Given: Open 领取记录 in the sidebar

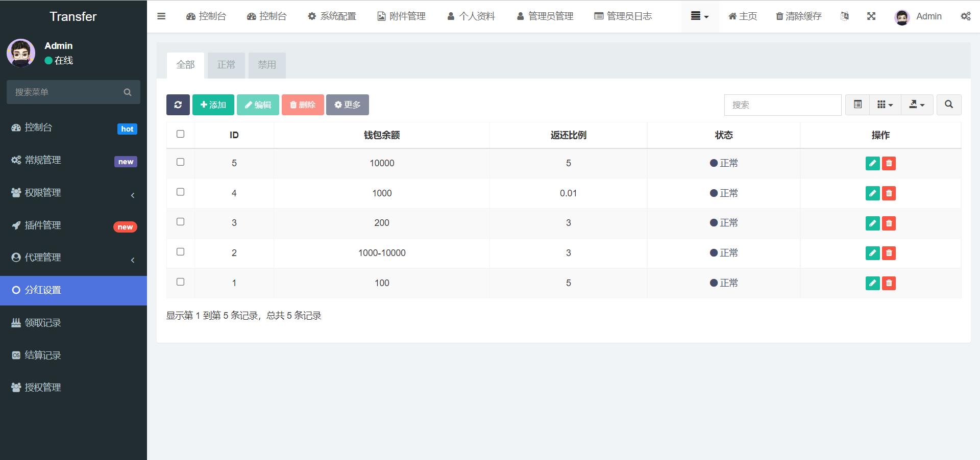Looking at the screenshot, I should coord(73,323).
